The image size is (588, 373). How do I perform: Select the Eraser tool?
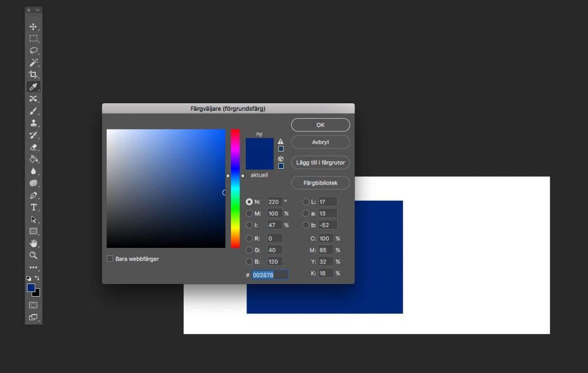(x=33, y=147)
